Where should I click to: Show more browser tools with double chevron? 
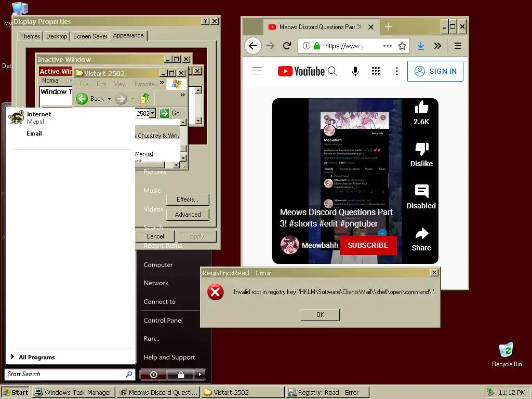(x=437, y=46)
